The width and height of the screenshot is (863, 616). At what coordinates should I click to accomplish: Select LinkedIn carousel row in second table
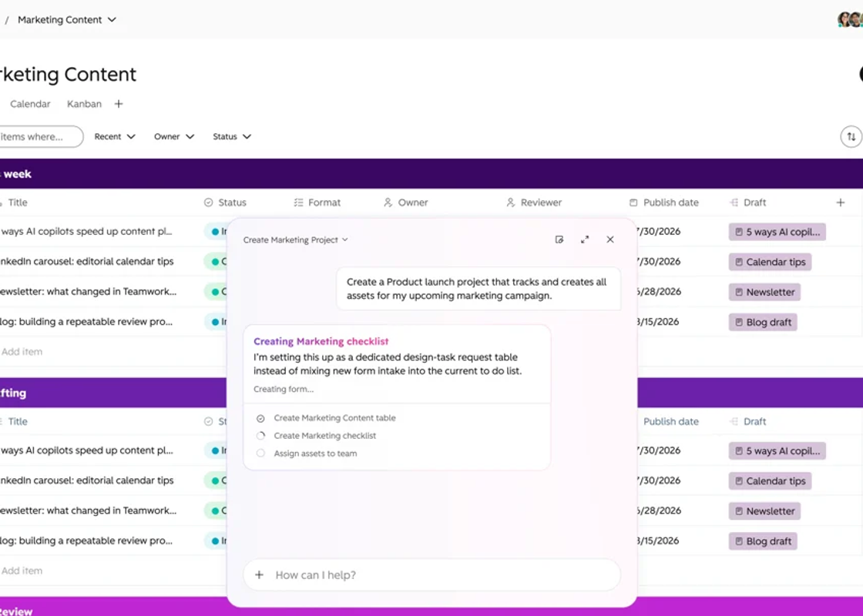(87, 480)
